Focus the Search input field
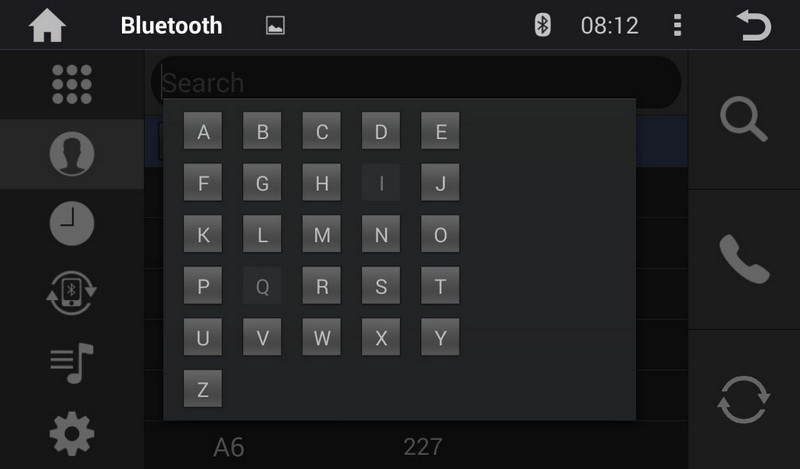Screen dimensions: 800x469 click(416, 82)
